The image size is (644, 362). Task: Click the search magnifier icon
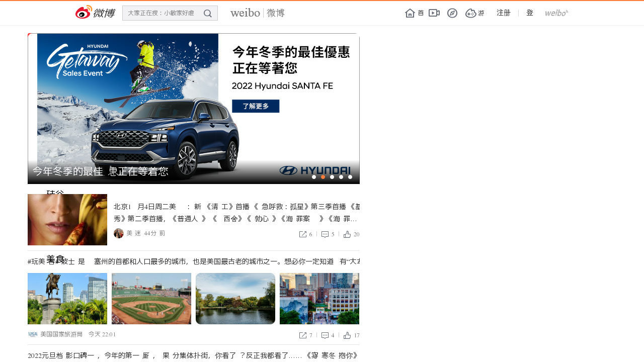point(208,13)
